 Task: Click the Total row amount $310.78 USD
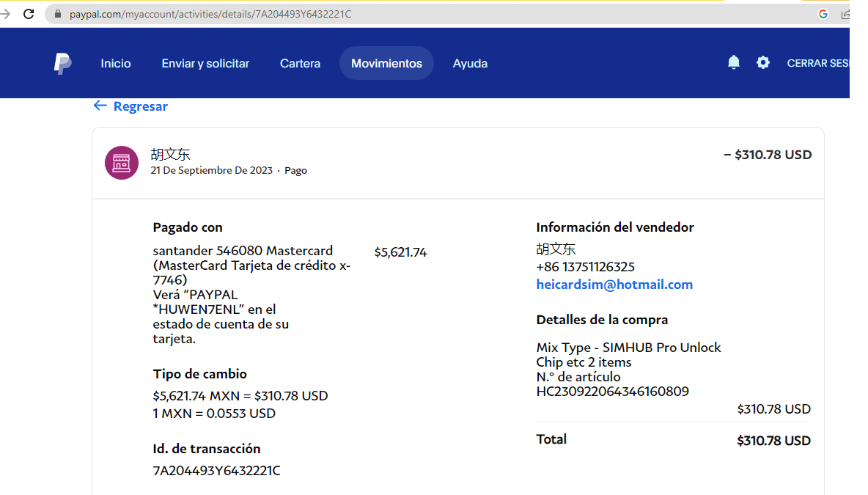773,441
